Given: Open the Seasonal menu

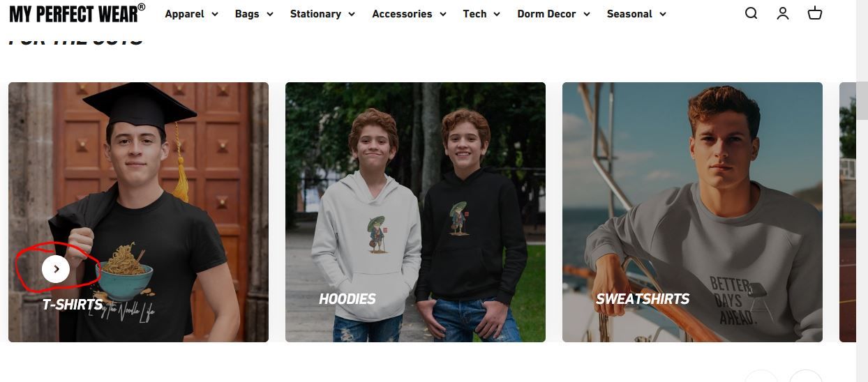Looking at the screenshot, I should tap(636, 14).
